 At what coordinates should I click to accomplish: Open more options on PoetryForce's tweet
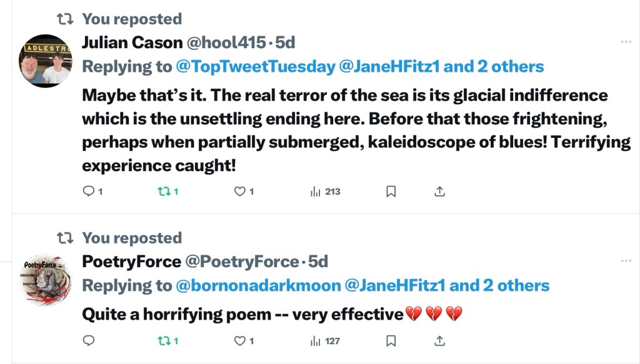click(626, 261)
